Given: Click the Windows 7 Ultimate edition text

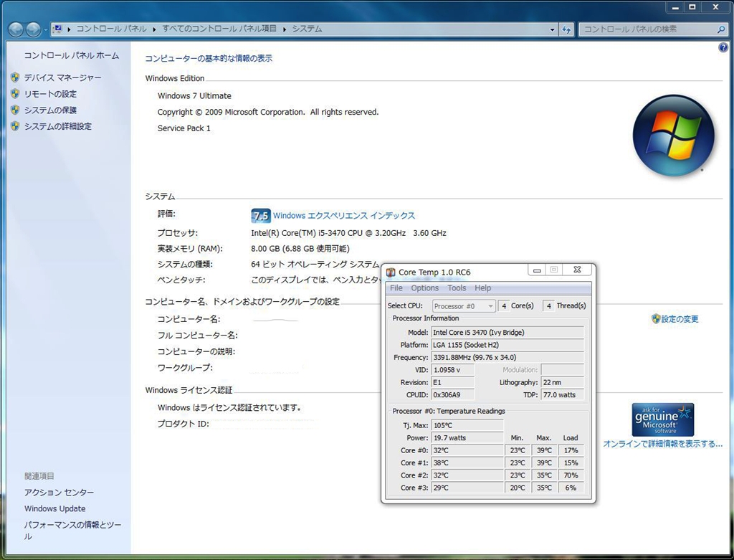Looking at the screenshot, I should coord(194,95).
